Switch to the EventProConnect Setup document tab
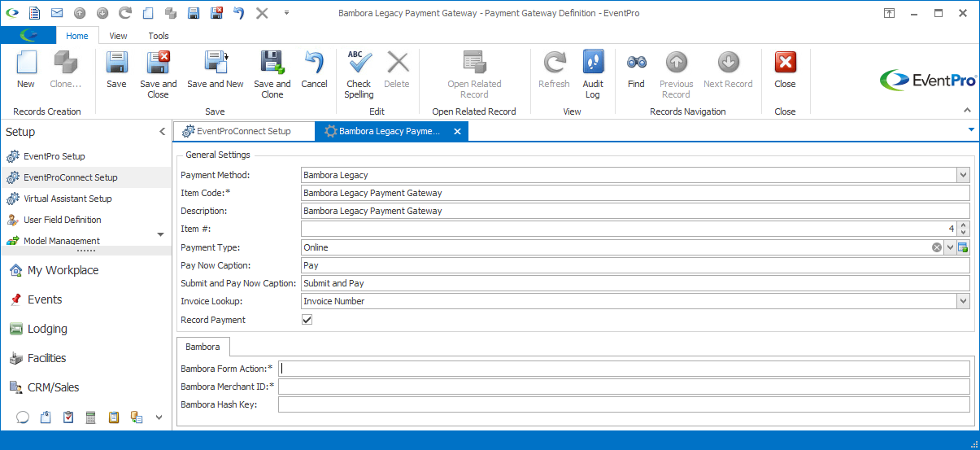Image resolution: width=980 pixels, height=450 pixels. point(243,131)
